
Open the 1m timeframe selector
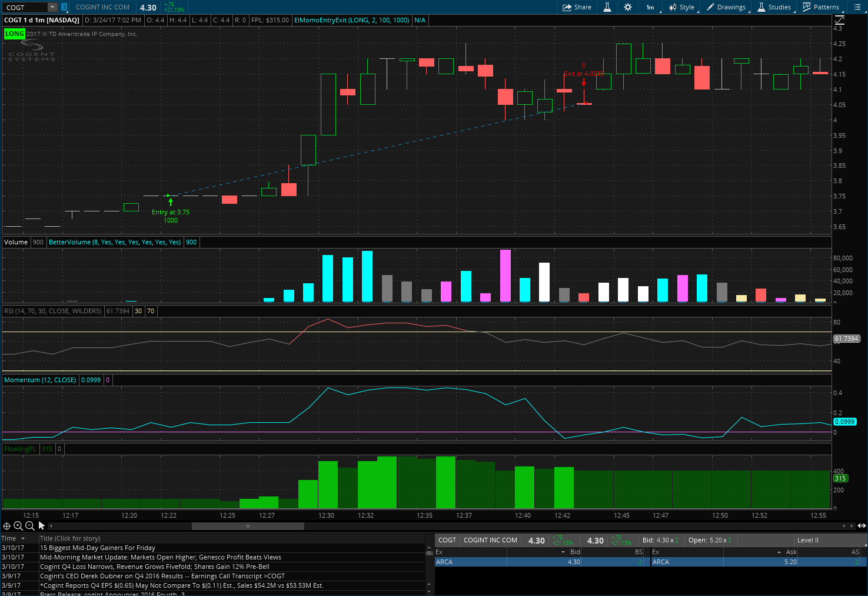pos(651,7)
